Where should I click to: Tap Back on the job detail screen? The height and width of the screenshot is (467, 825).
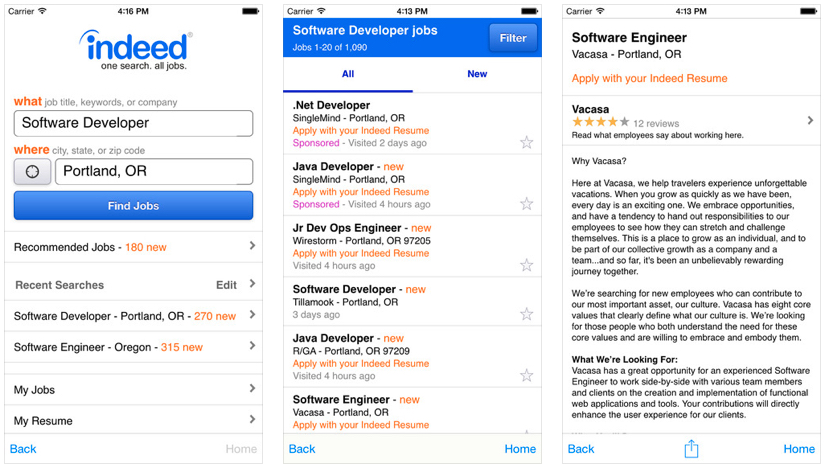click(x=581, y=449)
